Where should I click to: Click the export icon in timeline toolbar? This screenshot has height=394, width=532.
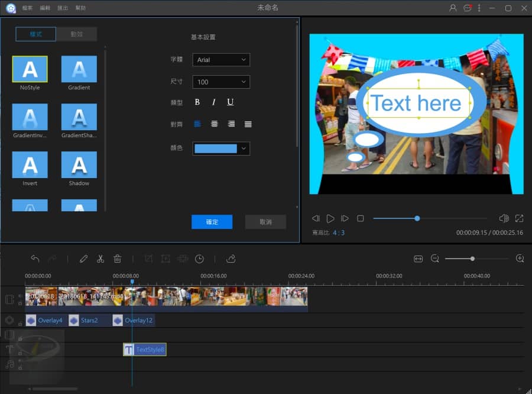(231, 259)
